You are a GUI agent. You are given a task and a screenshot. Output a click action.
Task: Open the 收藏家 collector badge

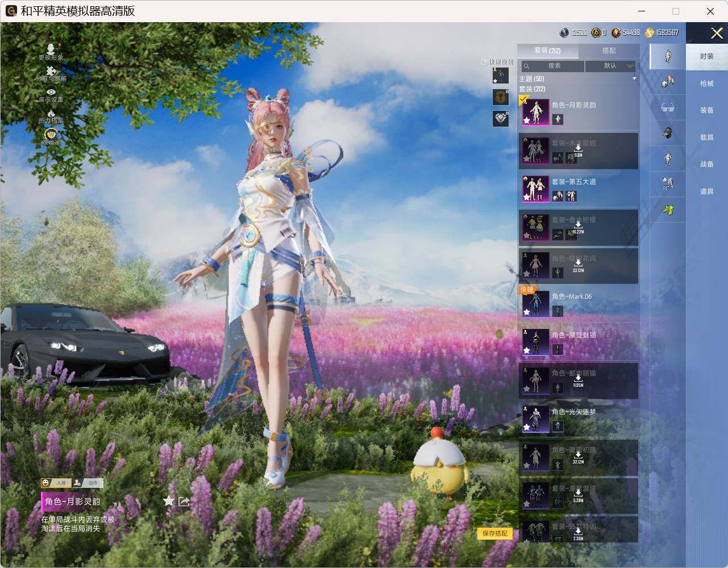coord(51,134)
